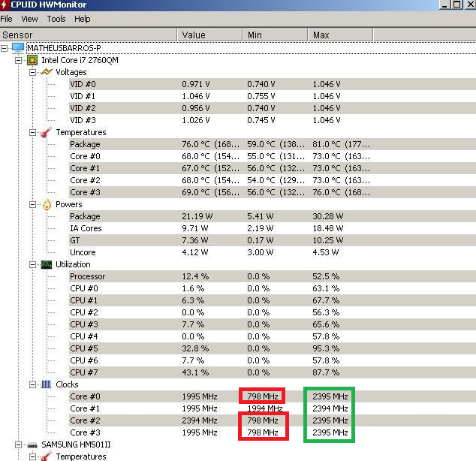
Task: Click the CPU chip icon for Intel Core i7
Action: 32,60
